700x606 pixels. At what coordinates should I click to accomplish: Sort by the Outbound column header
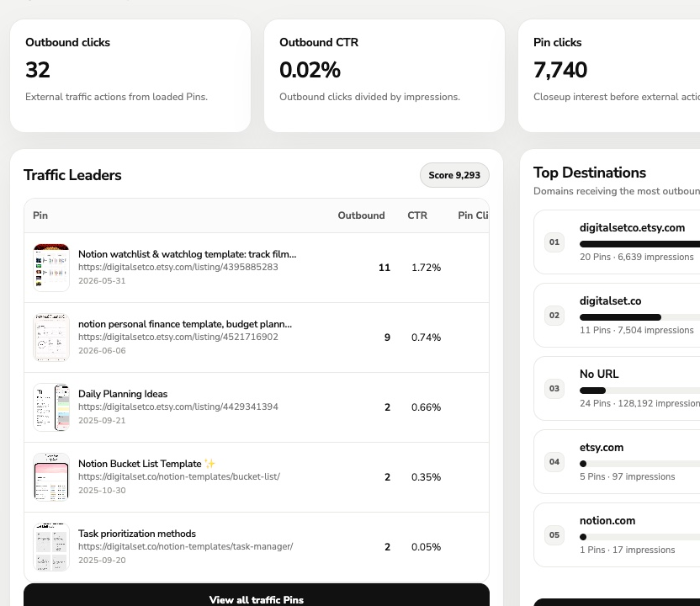[x=361, y=215]
